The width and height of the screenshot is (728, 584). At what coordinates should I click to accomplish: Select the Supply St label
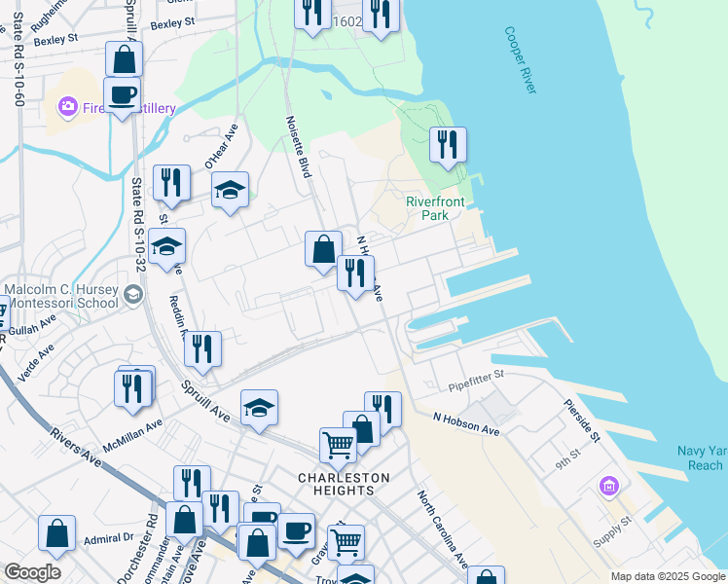[613, 531]
